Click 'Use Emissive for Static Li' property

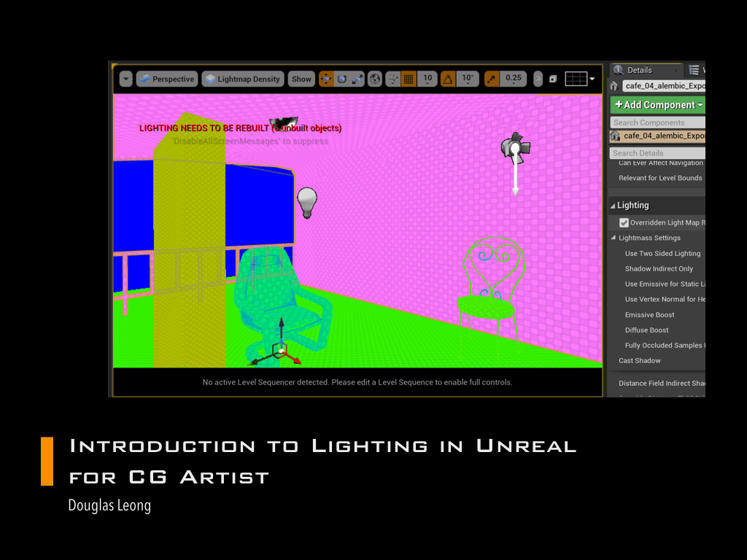click(665, 284)
